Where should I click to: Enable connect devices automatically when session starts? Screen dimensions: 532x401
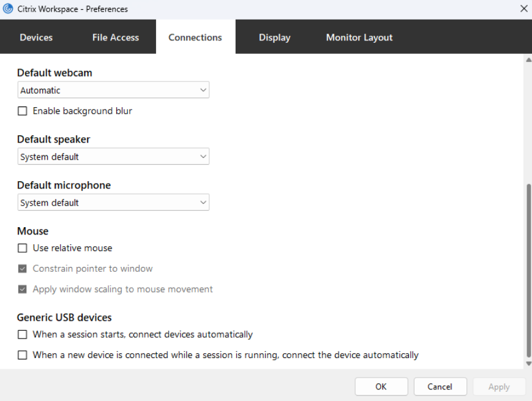click(x=23, y=335)
